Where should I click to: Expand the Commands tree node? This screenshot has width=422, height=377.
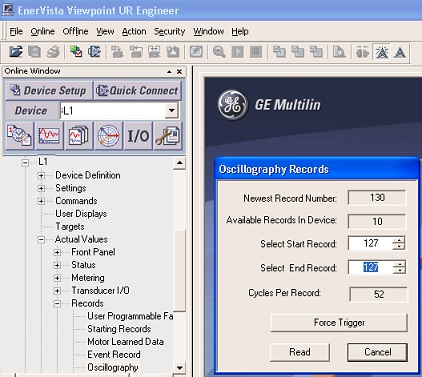pyautogui.click(x=41, y=201)
